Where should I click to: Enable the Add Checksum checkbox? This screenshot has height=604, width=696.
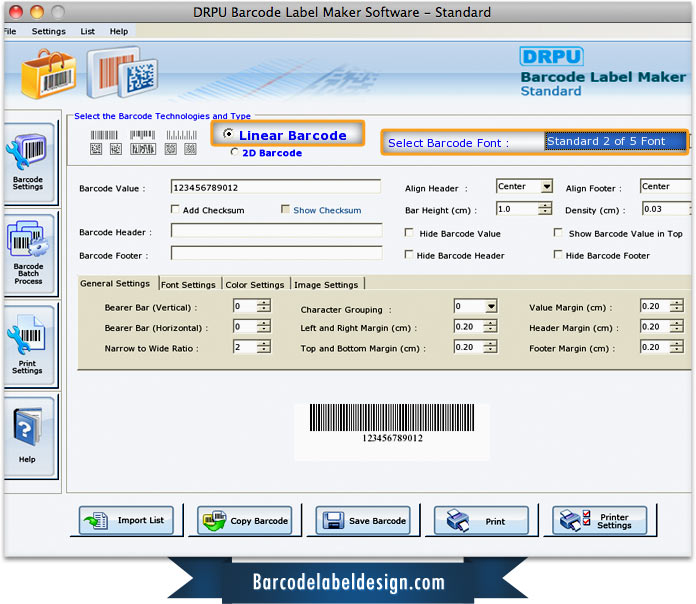175,209
